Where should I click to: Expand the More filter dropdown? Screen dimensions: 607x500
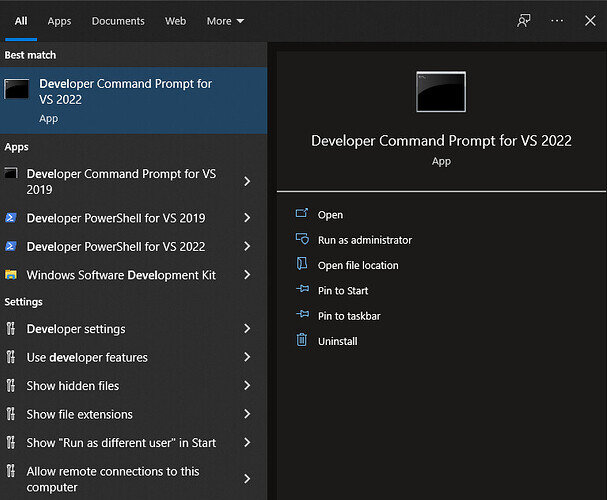(224, 21)
